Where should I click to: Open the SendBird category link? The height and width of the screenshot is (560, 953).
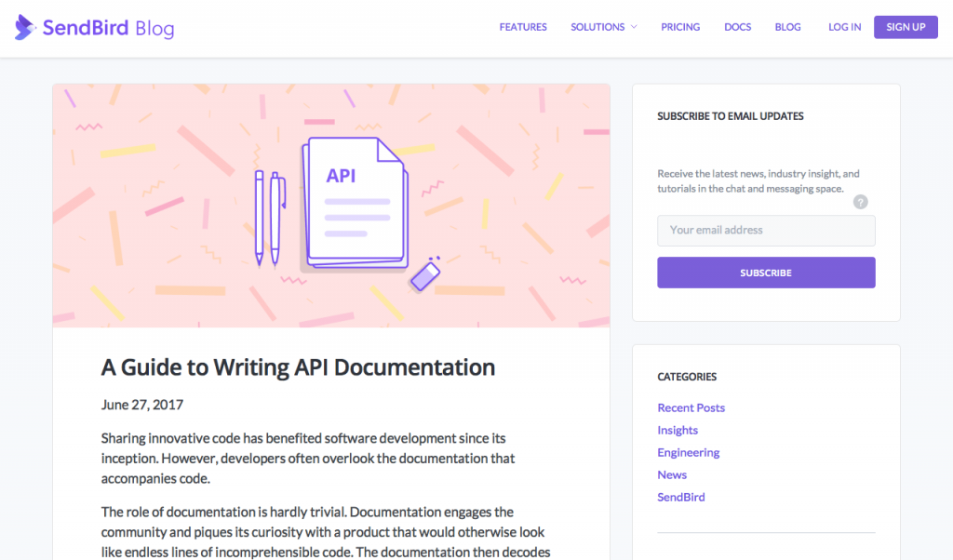pos(680,497)
